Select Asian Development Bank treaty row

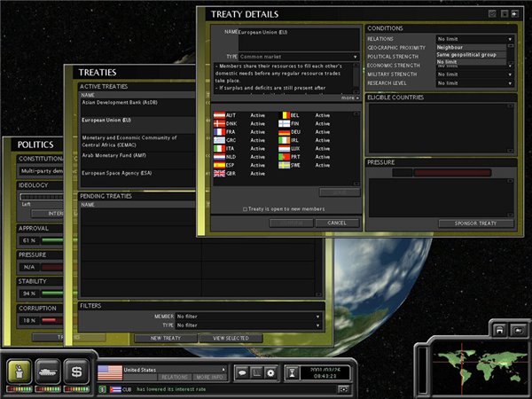(137, 106)
